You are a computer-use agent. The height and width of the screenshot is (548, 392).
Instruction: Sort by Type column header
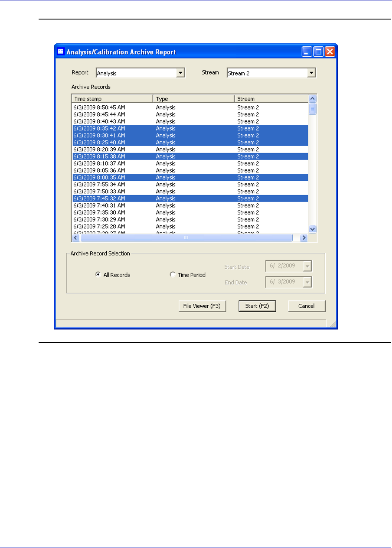194,99
